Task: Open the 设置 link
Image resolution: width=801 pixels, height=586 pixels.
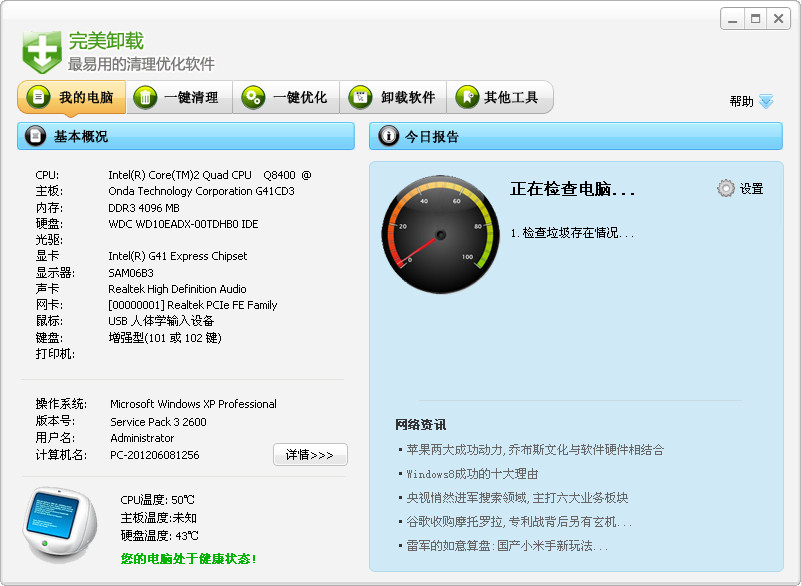Action: pos(751,189)
